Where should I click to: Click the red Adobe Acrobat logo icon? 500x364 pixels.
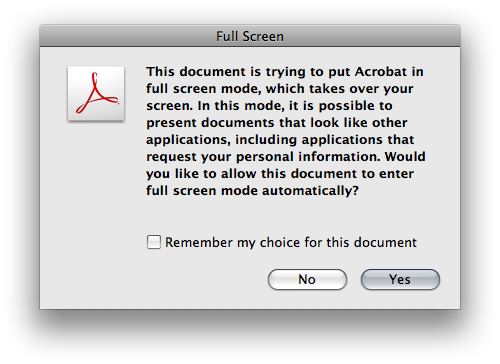tap(96, 94)
